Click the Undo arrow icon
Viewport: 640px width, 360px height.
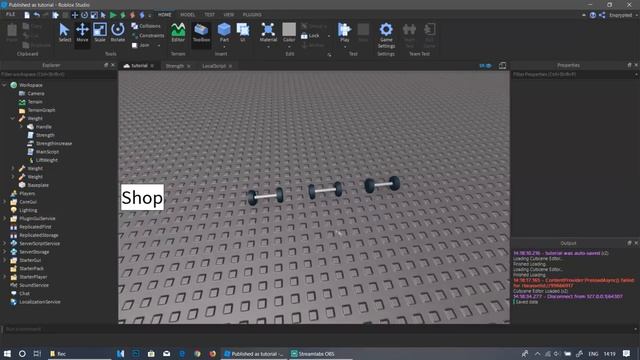click(37, 15)
